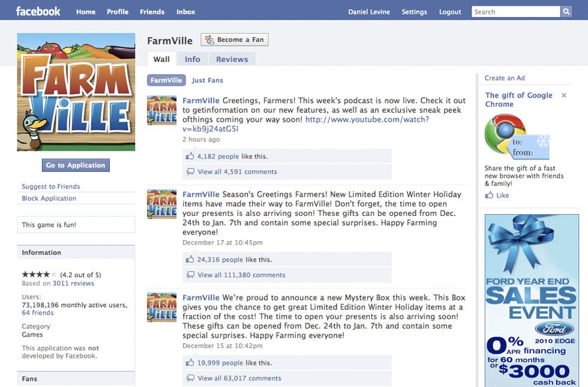Open Daniel Levine's account link
Viewport: 588px width, 387px height.
tap(369, 11)
